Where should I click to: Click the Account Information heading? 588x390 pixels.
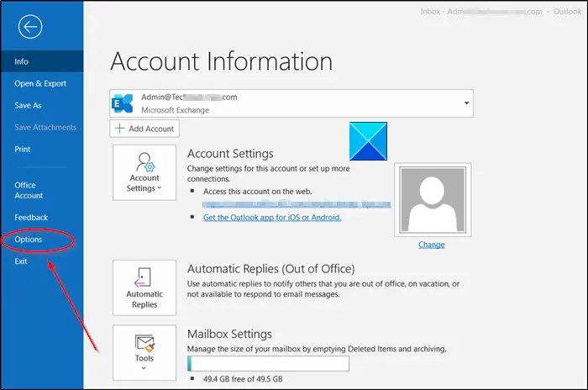[222, 61]
